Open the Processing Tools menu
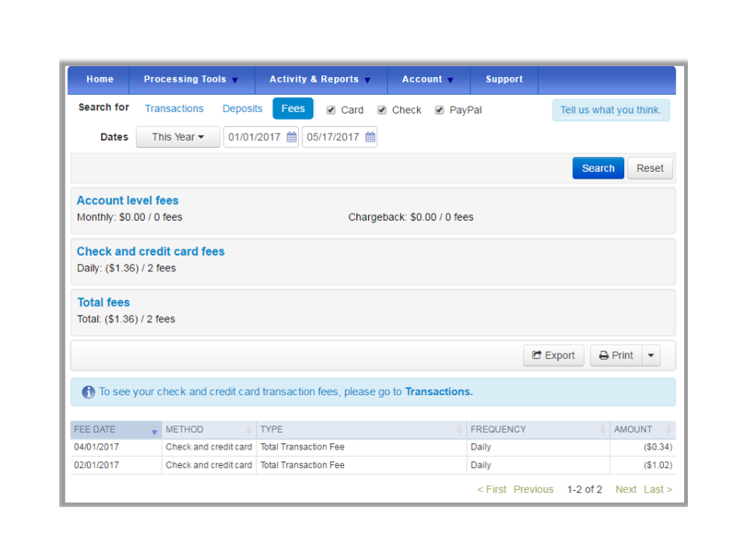The width and height of the screenshot is (747, 560). [x=191, y=79]
